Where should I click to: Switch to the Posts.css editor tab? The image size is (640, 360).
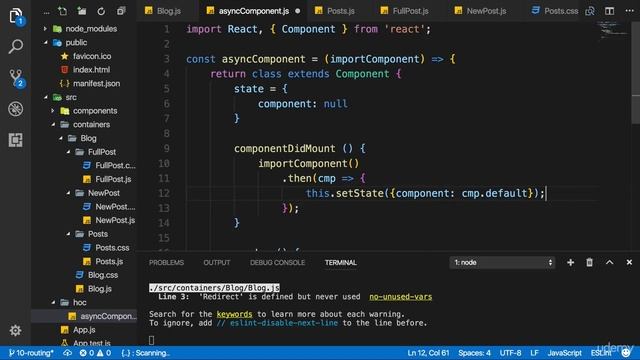point(555,11)
